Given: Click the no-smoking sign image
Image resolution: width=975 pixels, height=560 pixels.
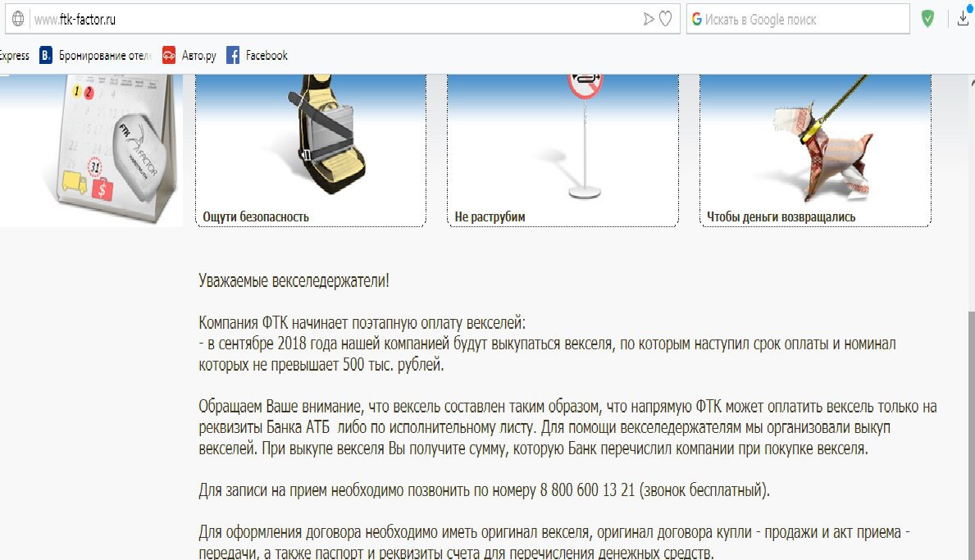Looking at the screenshot, I should [x=585, y=137].
